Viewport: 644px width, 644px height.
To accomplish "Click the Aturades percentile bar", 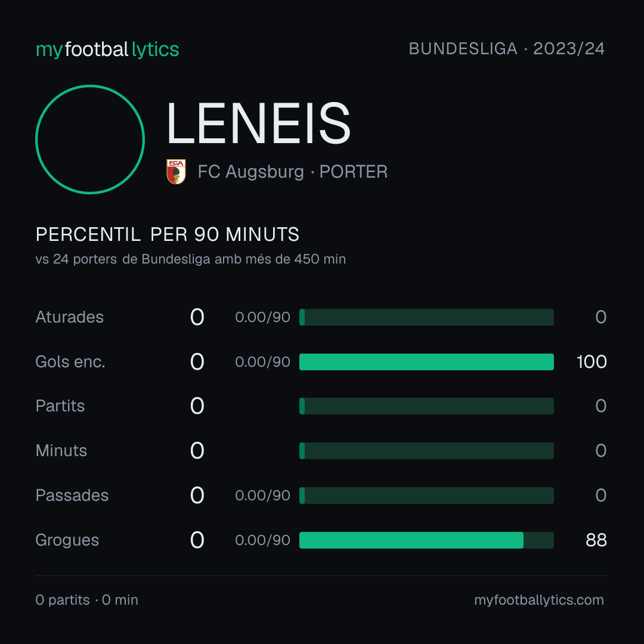I will click(x=426, y=317).
